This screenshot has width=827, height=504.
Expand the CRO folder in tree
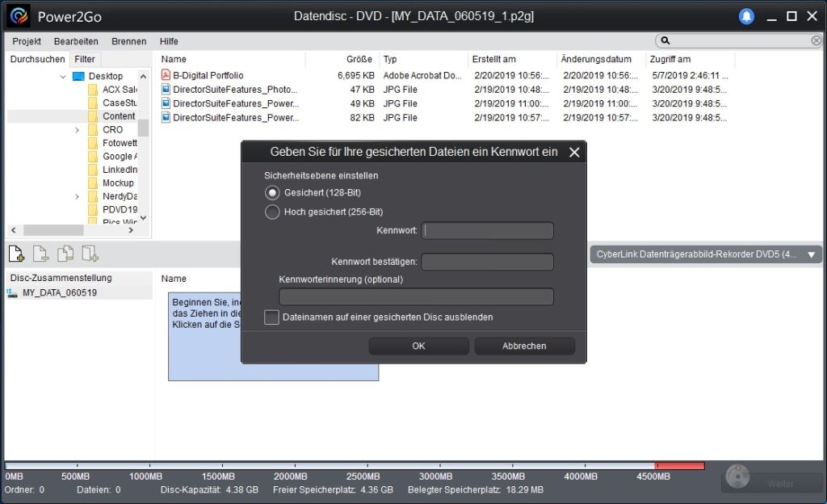point(78,129)
